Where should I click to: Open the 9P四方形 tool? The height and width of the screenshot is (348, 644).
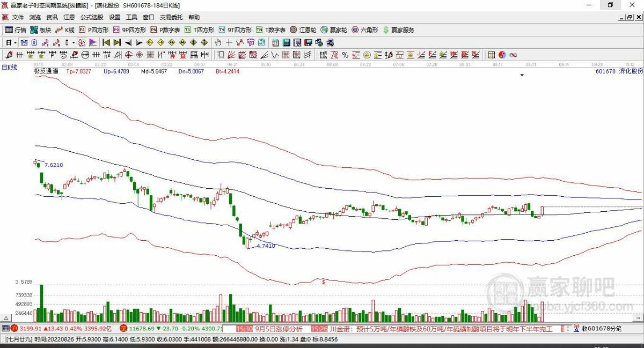129,30
